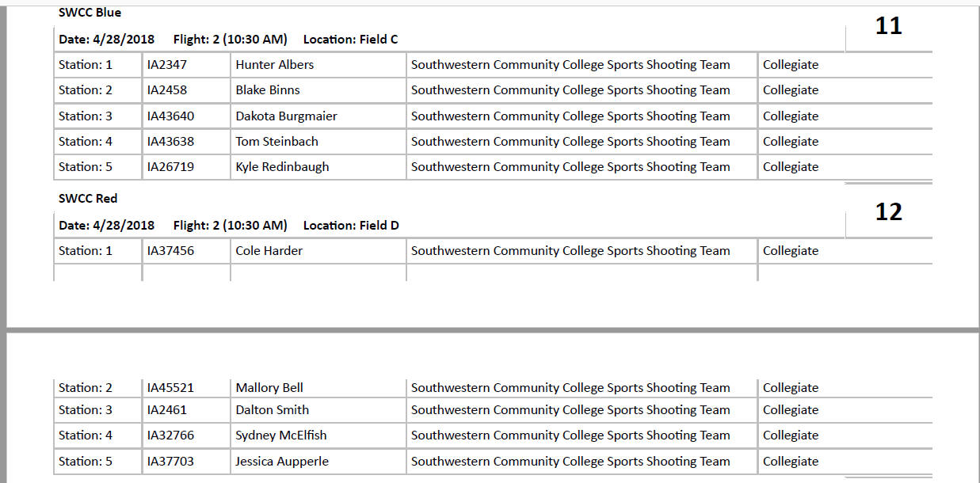Viewport: 980px width, 483px height.
Task: Click the SWCC Blue squad heading
Action: click(x=90, y=13)
